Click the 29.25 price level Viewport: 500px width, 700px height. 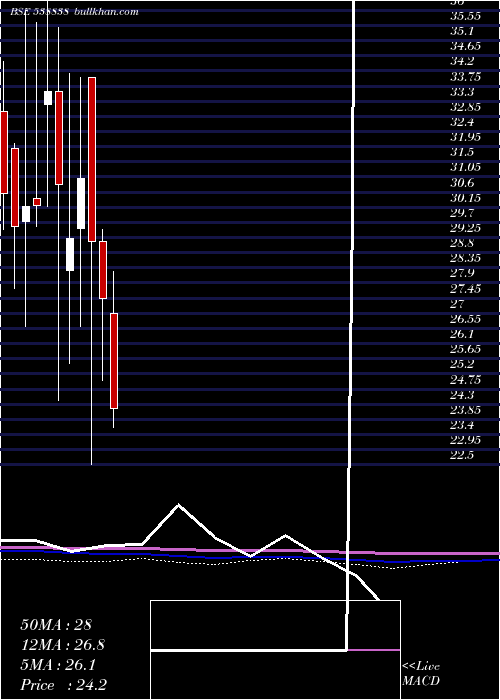(x=466, y=228)
